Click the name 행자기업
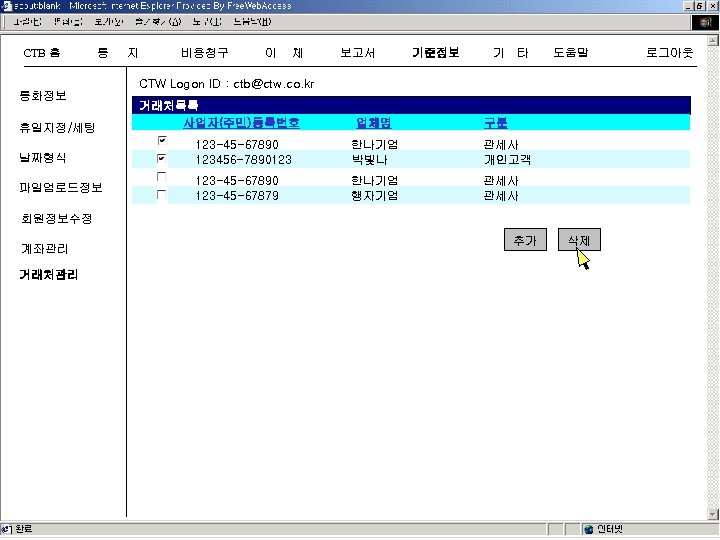The image size is (720, 540). (x=375, y=196)
